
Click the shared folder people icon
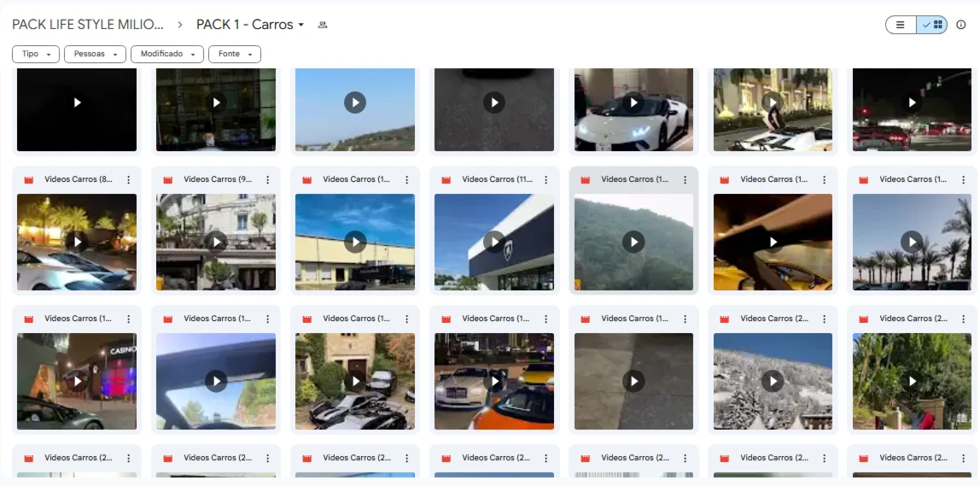coord(323,25)
